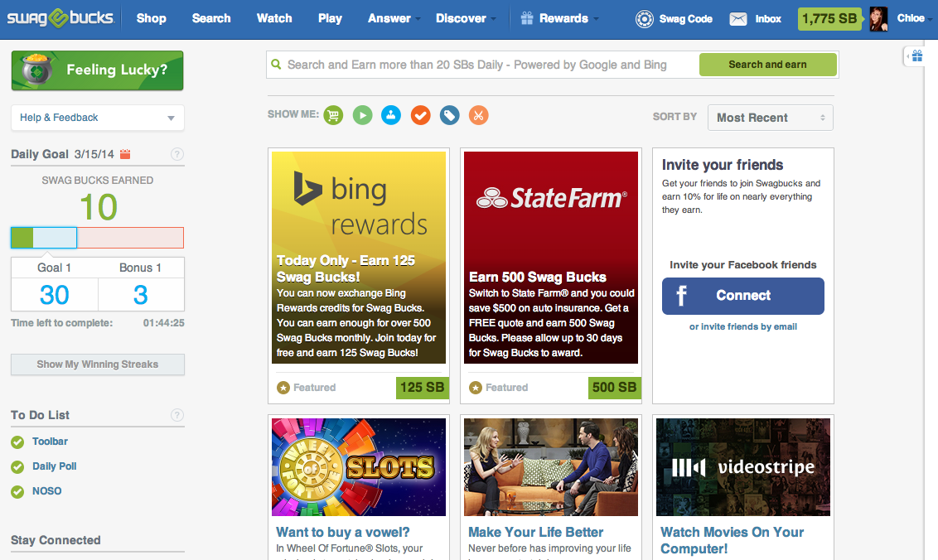This screenshot has height=560, width=938.
Task: Open the Most Recent sort dropdown
Action: coord(771,118)
